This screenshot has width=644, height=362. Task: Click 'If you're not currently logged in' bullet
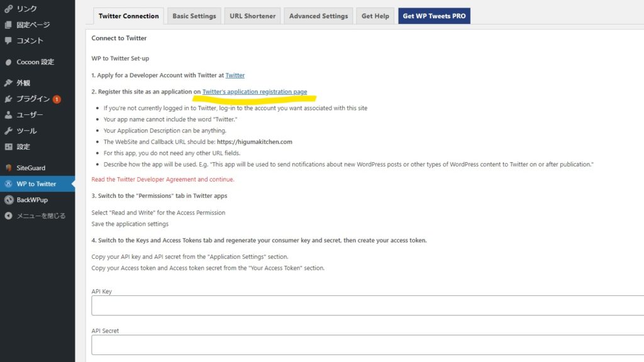[235, 108]
